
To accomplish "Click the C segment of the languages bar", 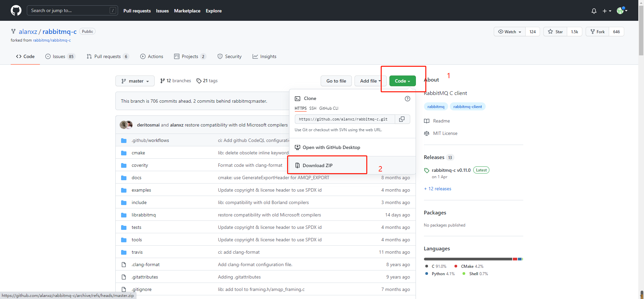I will coord(468,259).
